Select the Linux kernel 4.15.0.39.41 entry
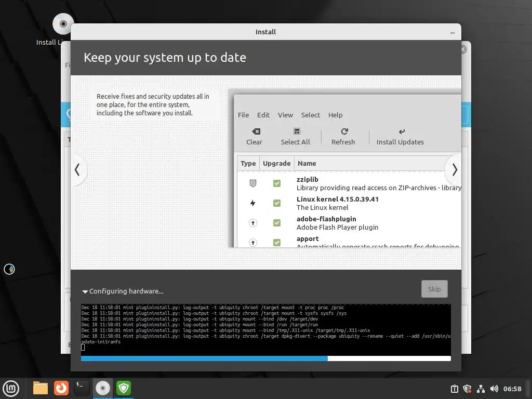 click(x=338, y=199)
